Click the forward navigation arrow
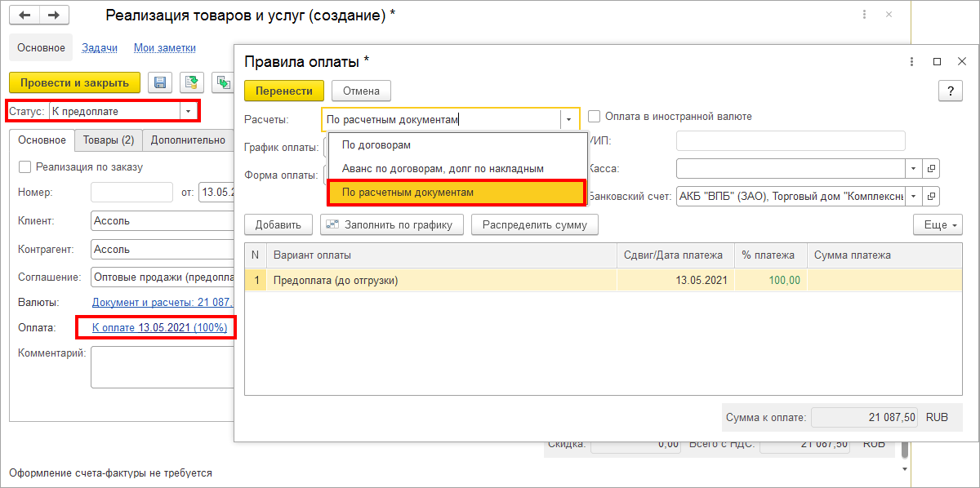The height and width of the screenshot is (488, 980). point(55,16)
